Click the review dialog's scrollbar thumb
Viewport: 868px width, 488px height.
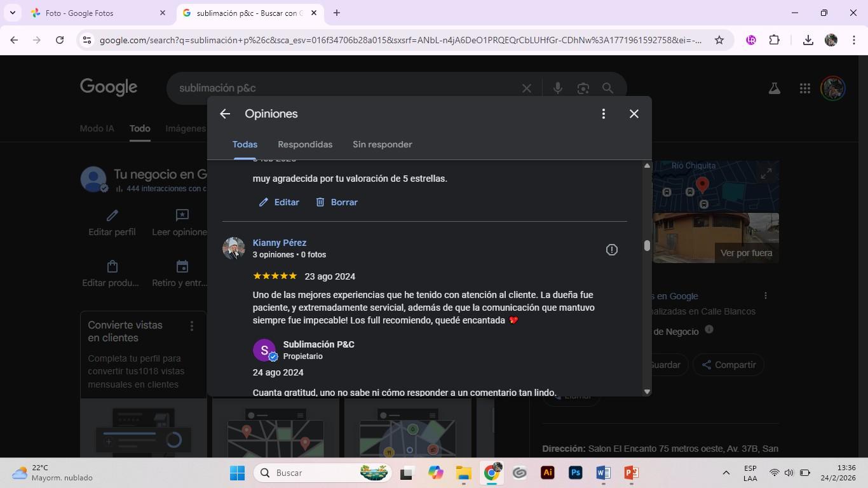click(x=647, y=245)
